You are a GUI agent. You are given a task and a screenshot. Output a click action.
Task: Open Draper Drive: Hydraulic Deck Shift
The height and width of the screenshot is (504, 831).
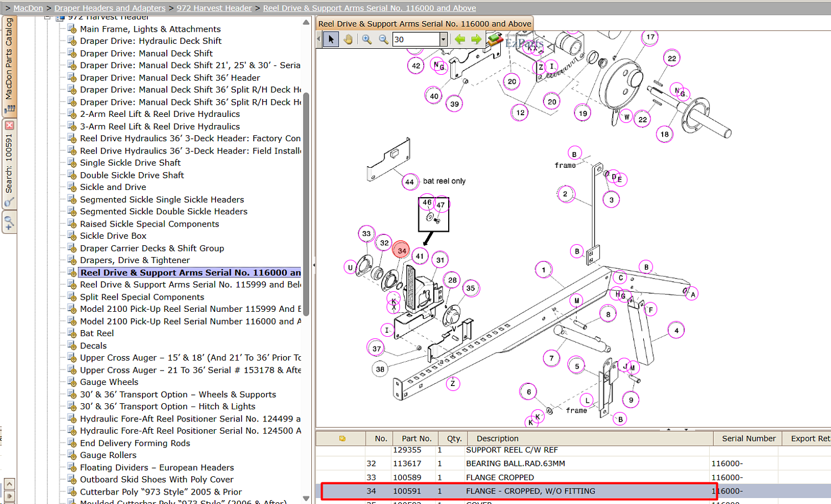tap(151, 41)
